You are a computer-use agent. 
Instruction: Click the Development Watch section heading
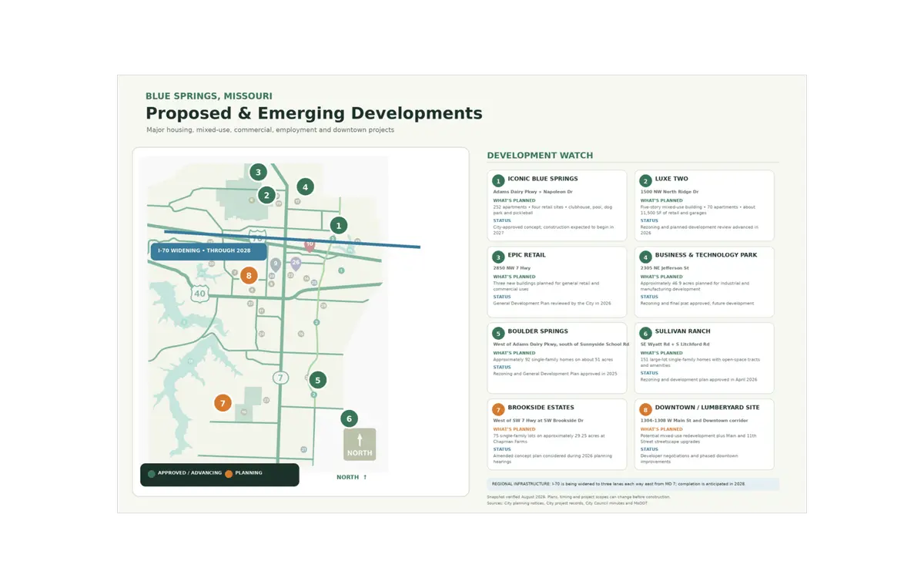pos(540,156)
